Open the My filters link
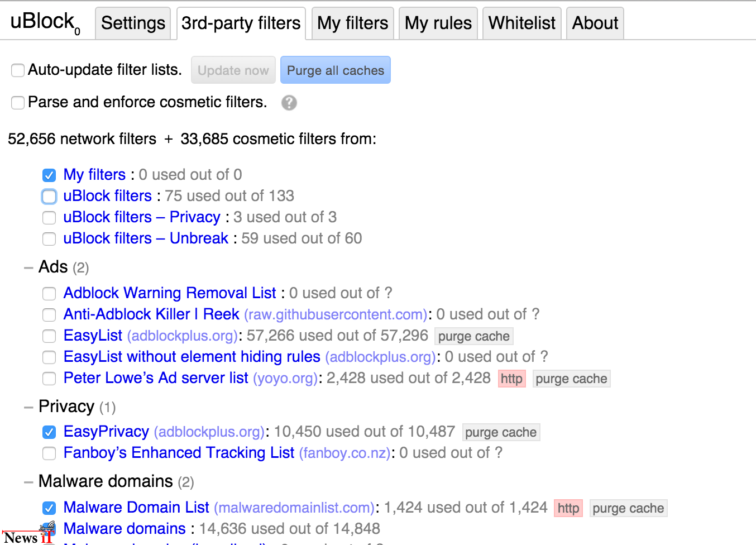The width and height of the screenshot is (756, 545). 94,175
